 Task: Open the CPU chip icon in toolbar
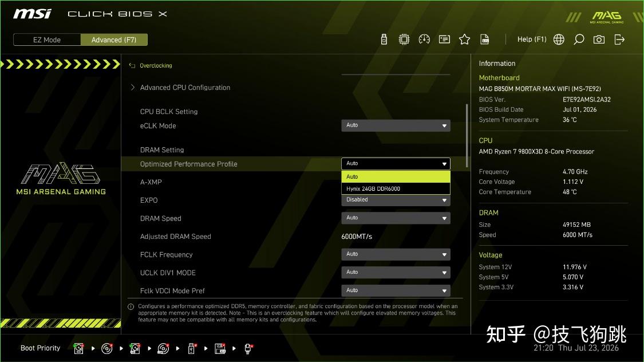pos(404,40)
